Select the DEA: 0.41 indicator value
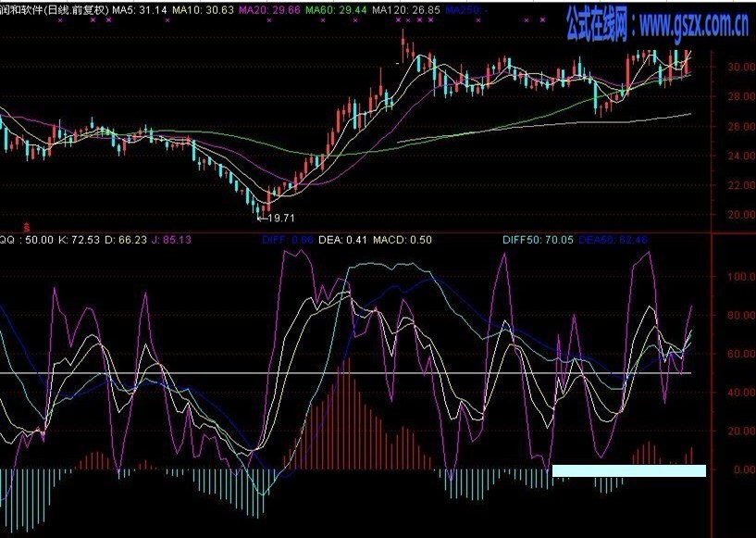Image resolution: width=756 pixels, height=538 pixels. tap(342, 240)
